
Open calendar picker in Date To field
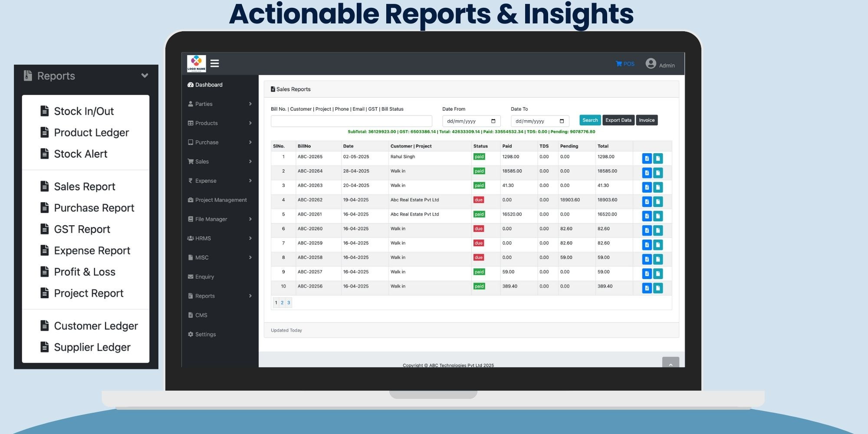coord(562,121)
